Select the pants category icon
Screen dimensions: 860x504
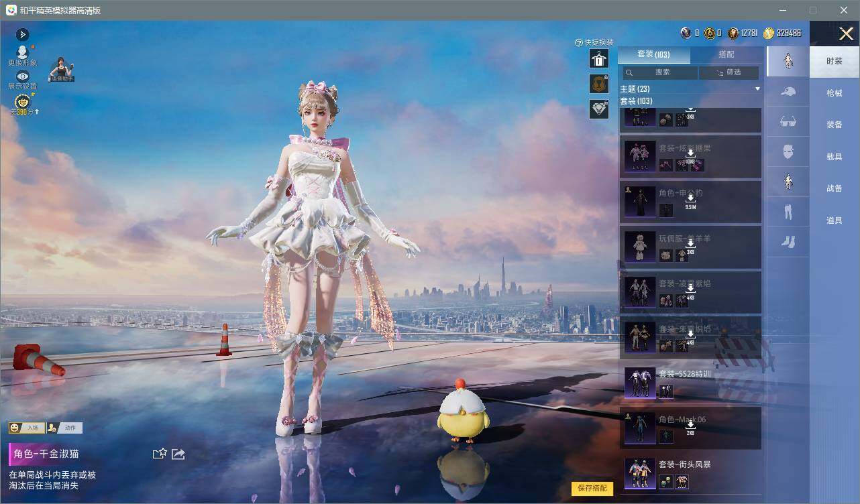pos(788,212)
